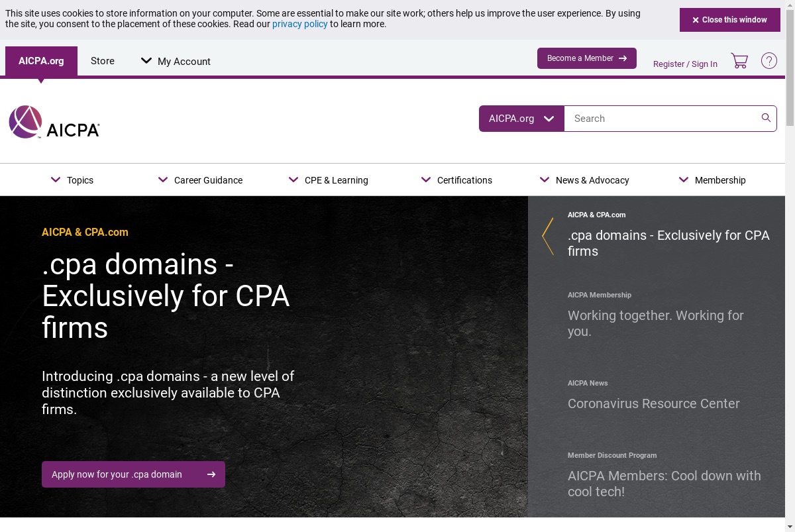Expand the Topics menu
The height and width of the screenshot is (532, 795).
(72, 180)
